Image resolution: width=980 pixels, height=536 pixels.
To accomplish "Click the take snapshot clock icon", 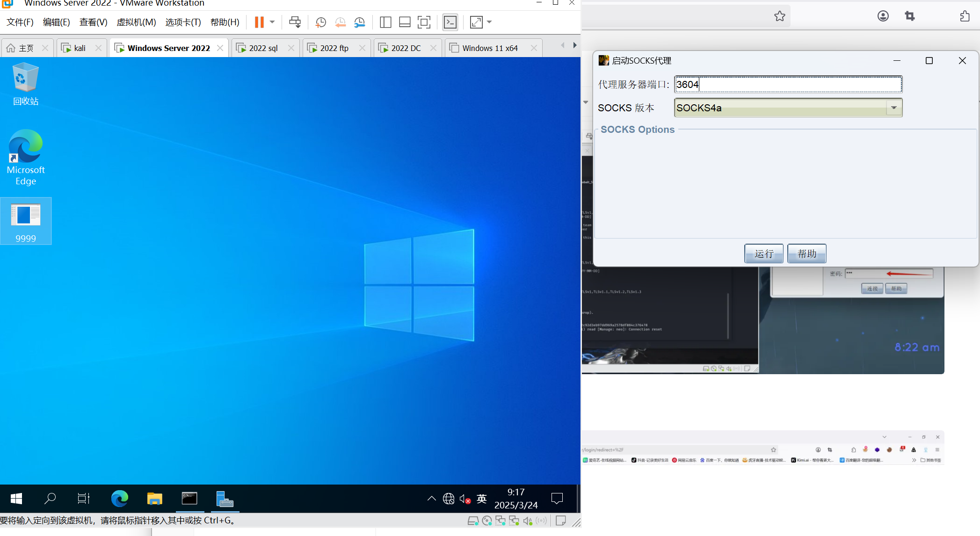I will point(321,22).
